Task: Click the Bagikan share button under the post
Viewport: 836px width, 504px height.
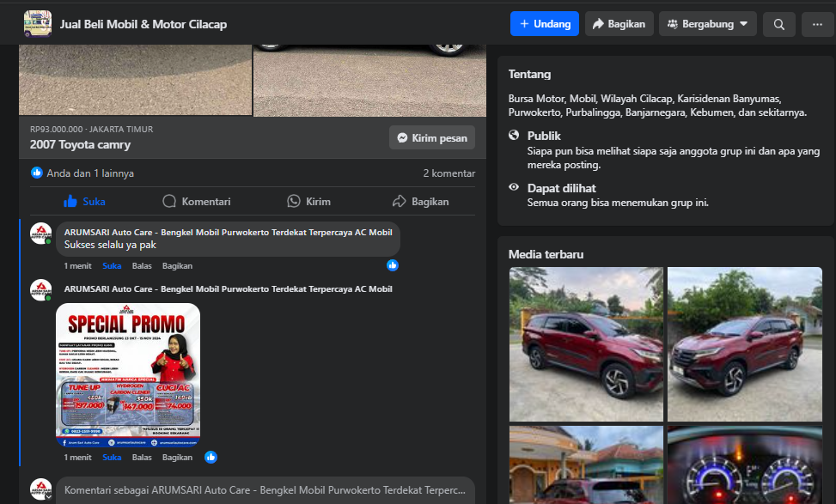Action: pos(420,202)
